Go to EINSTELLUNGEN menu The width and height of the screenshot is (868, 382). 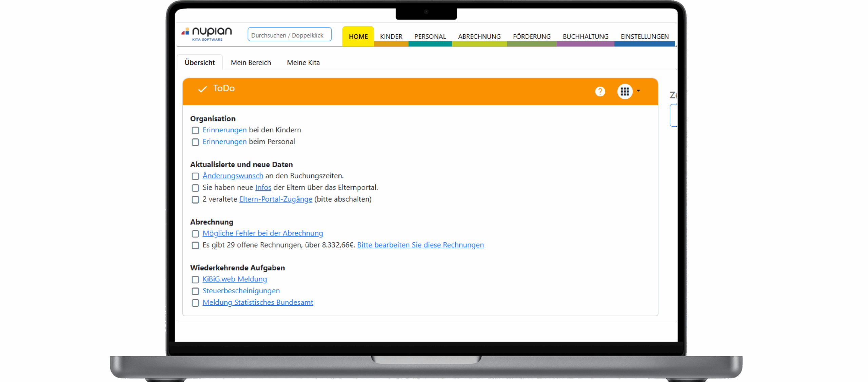[x=644, y=36]
